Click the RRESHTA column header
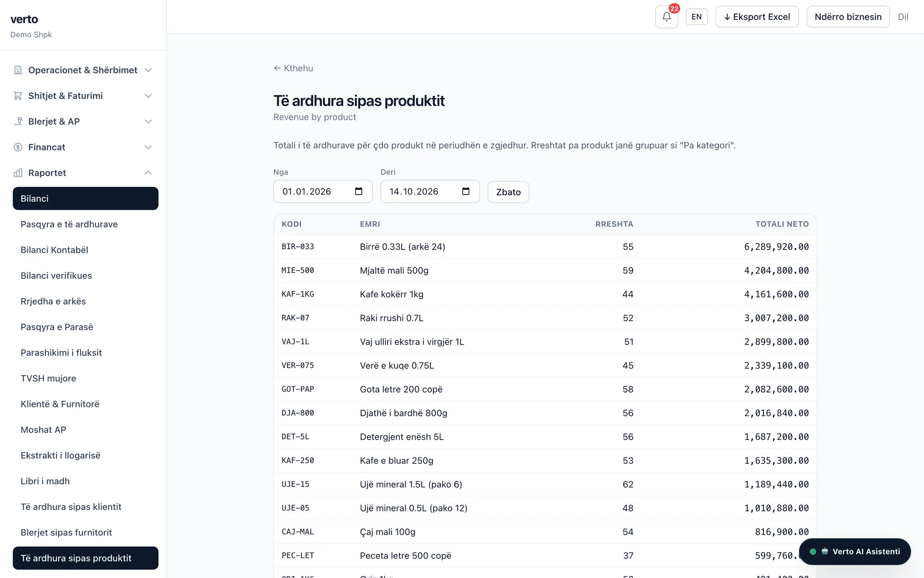The image size is (924, 578). tap(614, 224)
